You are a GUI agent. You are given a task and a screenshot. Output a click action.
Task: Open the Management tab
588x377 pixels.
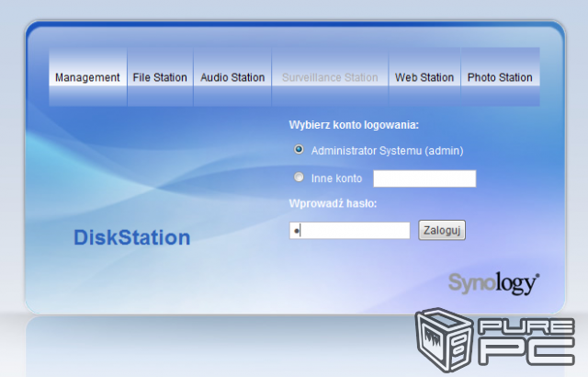(x=87, y=77)
